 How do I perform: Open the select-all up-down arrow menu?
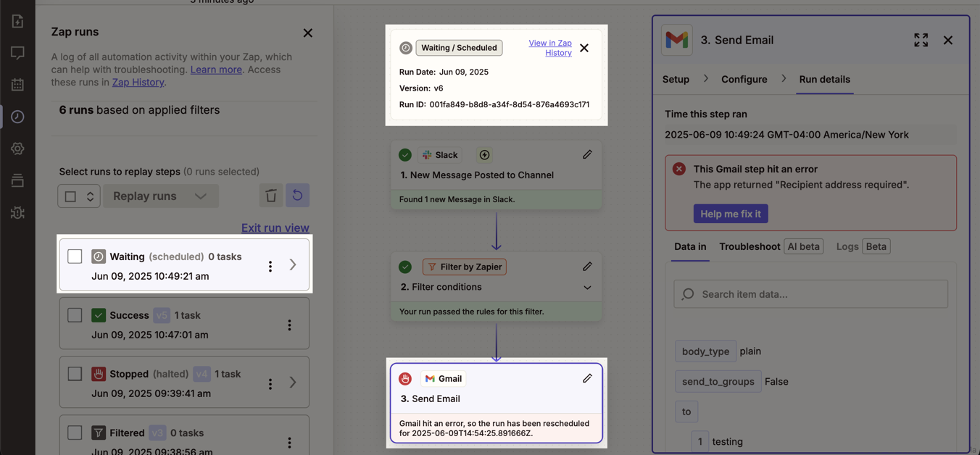pyautogui.click(x=90, y=196)
